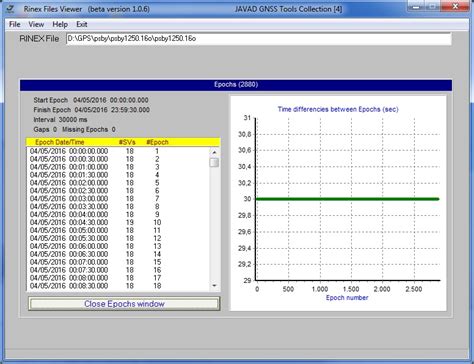This screenshot has width=474, height=364.
Task: Open the Help menu
Action: coord(60,24)
